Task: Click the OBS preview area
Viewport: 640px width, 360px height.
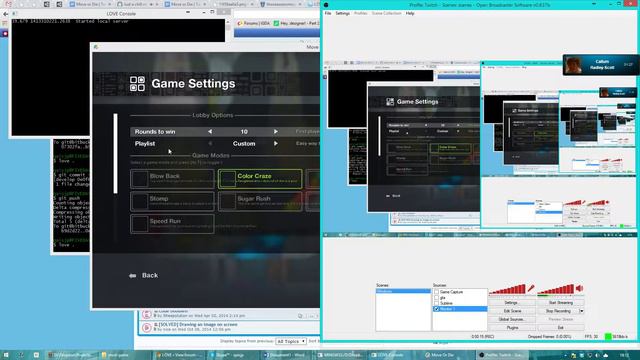Action: pos(480,148)
